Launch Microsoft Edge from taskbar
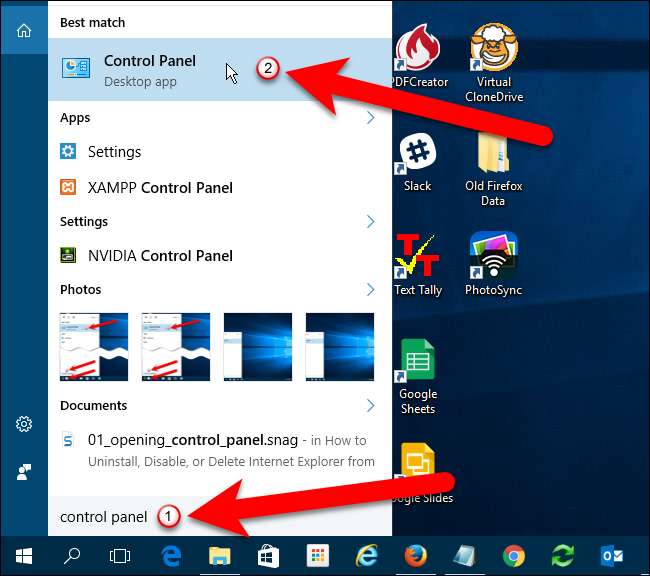This screenshot has width=650, height=576. click(170, 555)
